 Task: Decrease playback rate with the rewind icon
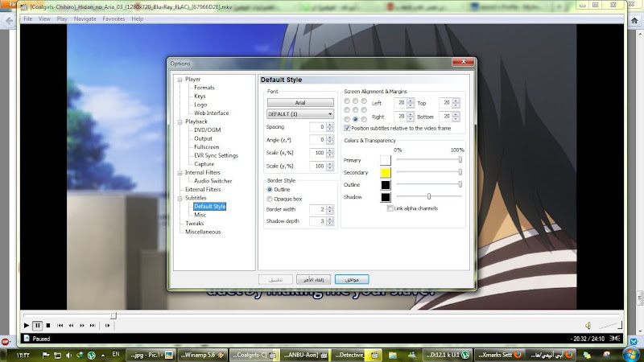(x=71, y=326)
